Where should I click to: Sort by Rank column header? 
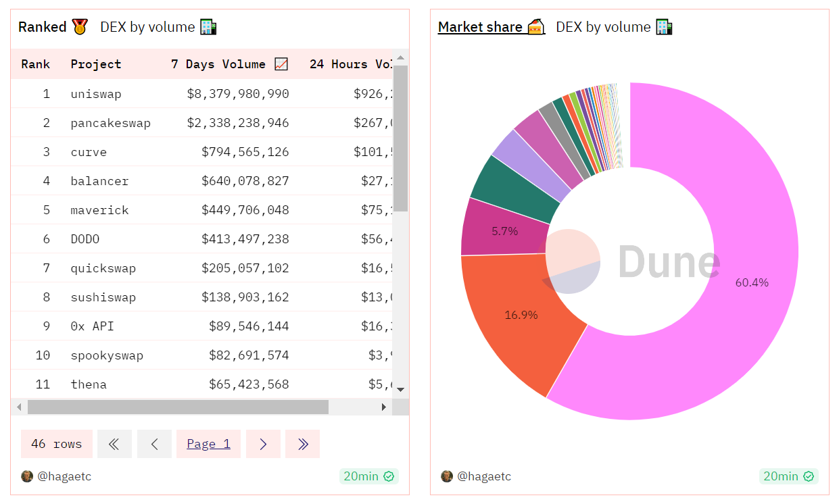coord(36,64)
